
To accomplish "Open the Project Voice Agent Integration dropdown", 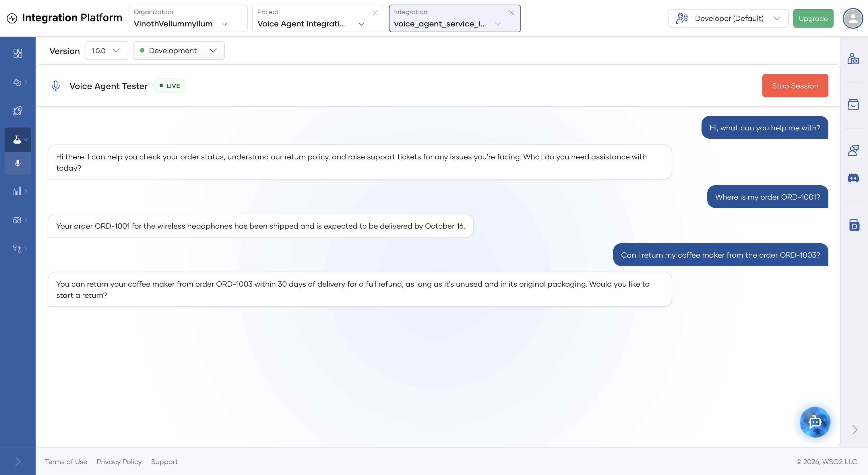I will (x=318, y=18).
